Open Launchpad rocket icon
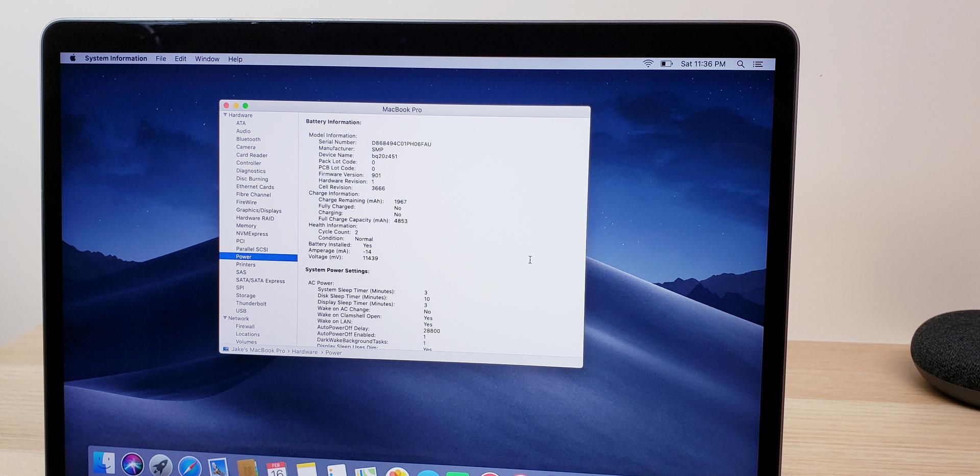980x476 pixels. [161, 465]
